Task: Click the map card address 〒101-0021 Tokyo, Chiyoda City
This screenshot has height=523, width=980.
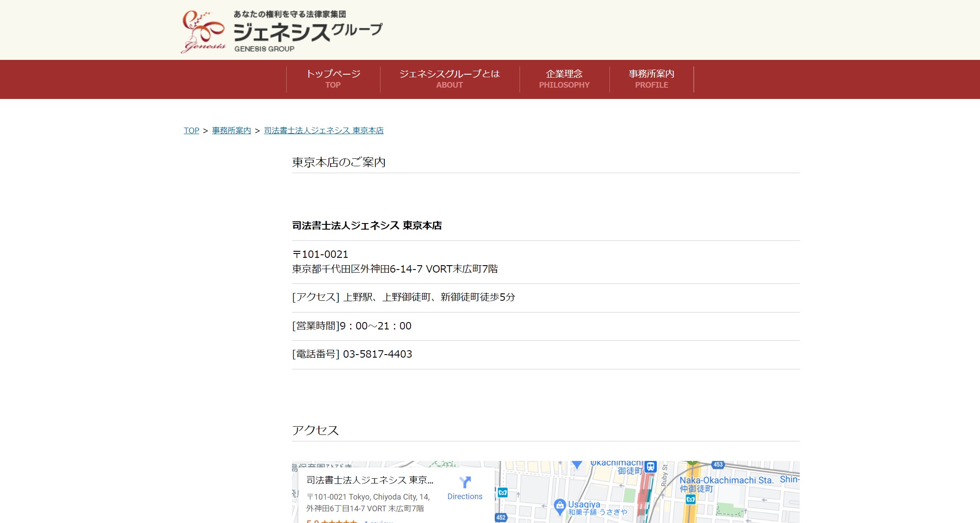Action: 368,503
